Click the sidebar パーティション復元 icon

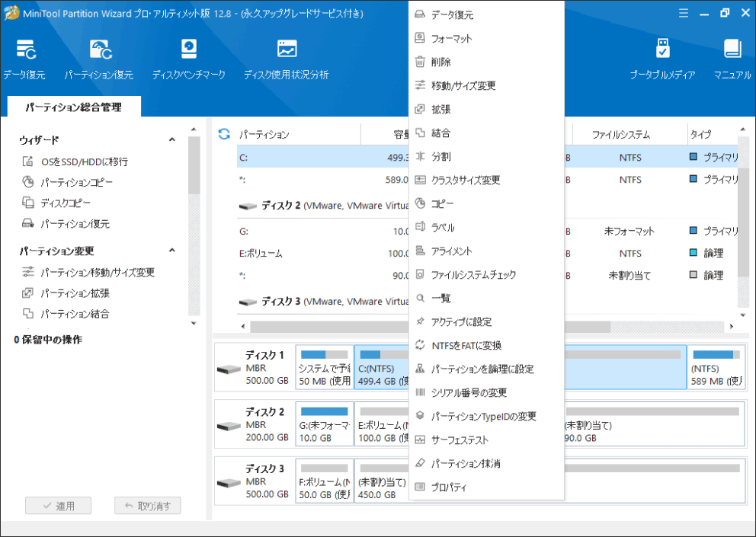[28, 224]
